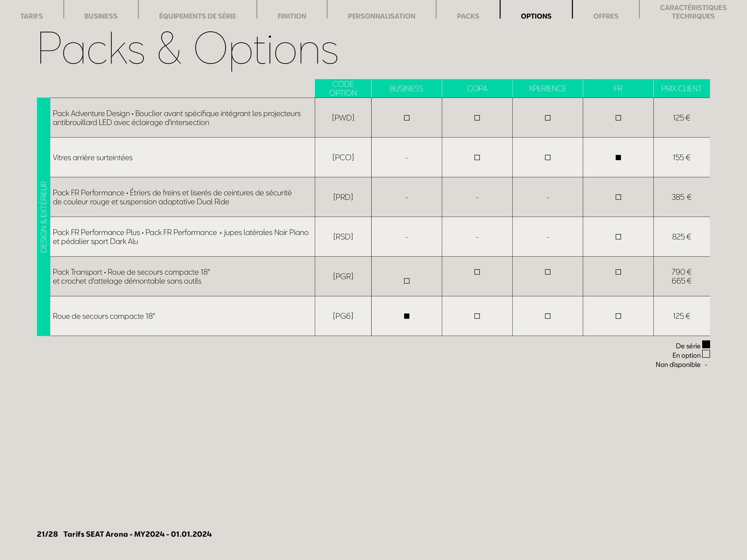Image resolution: width=747 pixels, height=560 pixels.
Task: Click the PRIX CLIENT column header
Action: [682, 89]
